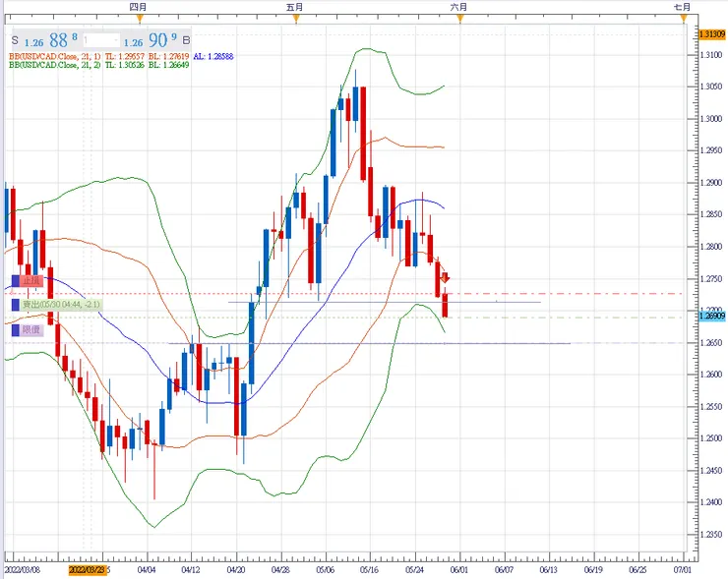This screenshot has height=579, width=728.
Task: Click the 06/25 date on time axis
Action: click(637, 569)
